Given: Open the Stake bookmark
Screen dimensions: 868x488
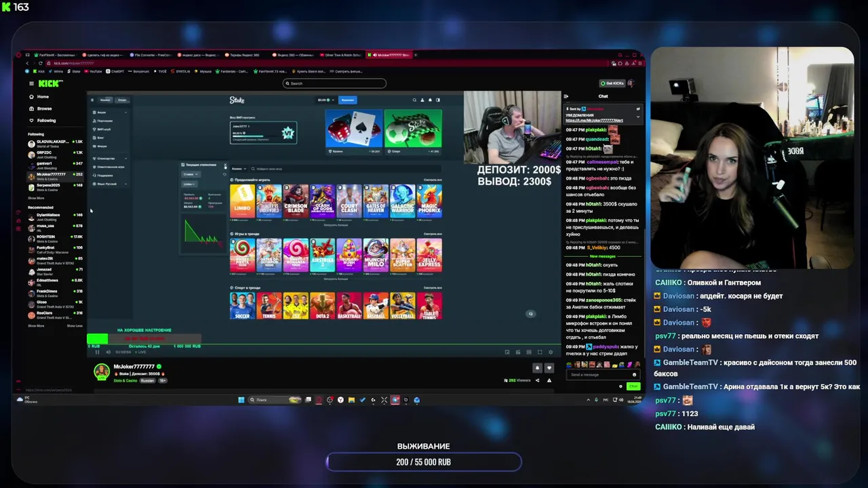Looking at the screenshot, I should pos(75,71).
